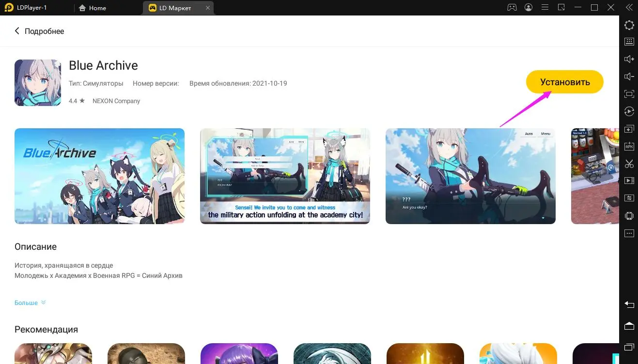638x364 pixels.
Task: Open keyboard mapping tool in sidebar
Action: point(629,42)
